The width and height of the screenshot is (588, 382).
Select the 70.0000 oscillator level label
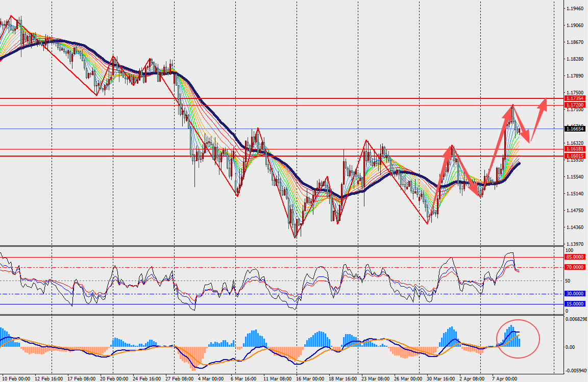pyautogui.click(x=574, y=267)
